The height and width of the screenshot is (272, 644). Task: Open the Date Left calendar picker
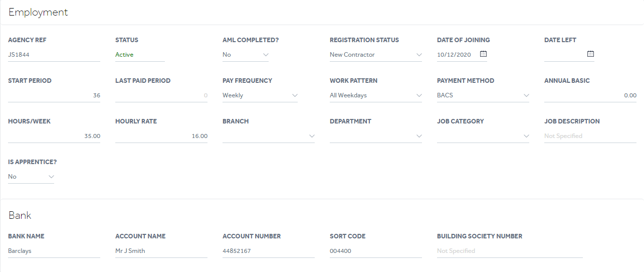(590, 54)
